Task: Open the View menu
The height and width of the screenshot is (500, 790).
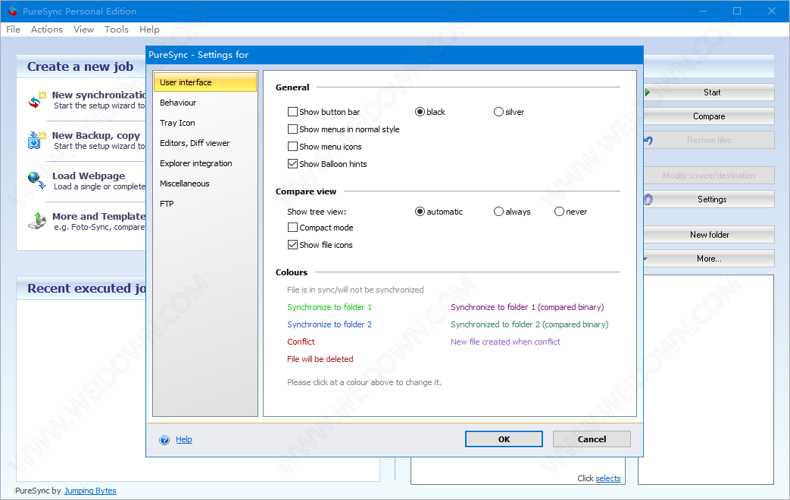Action: pos(83,29)
